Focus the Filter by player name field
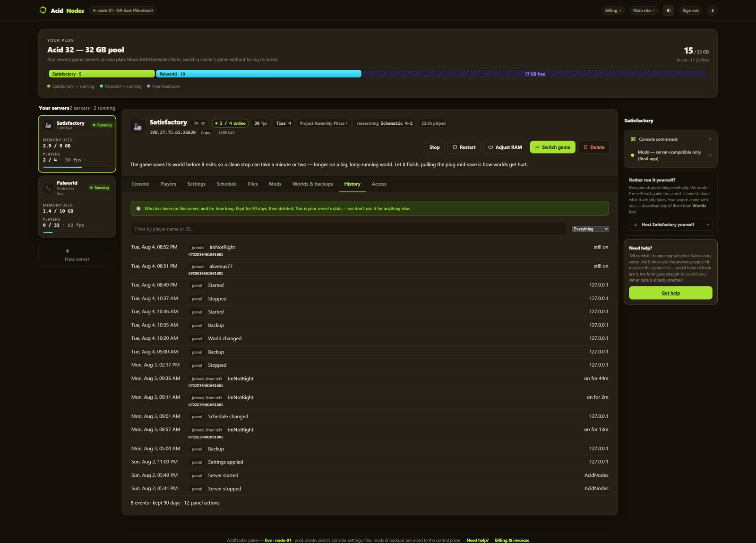The width and height of the screenshot is (756, 543). tap(348, 229)
